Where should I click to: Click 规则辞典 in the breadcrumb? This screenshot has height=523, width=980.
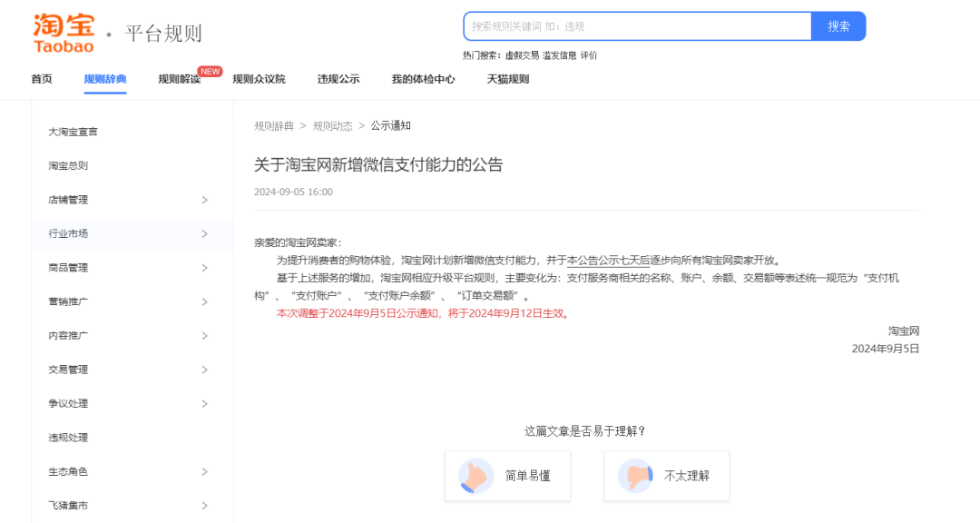274,125
